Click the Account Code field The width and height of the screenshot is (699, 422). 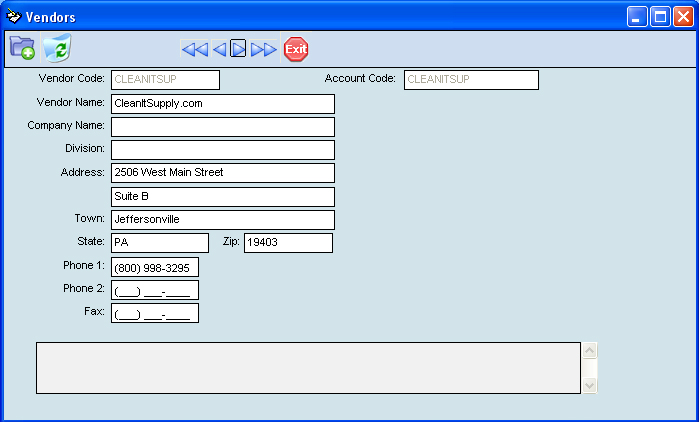tap(471, 80)
